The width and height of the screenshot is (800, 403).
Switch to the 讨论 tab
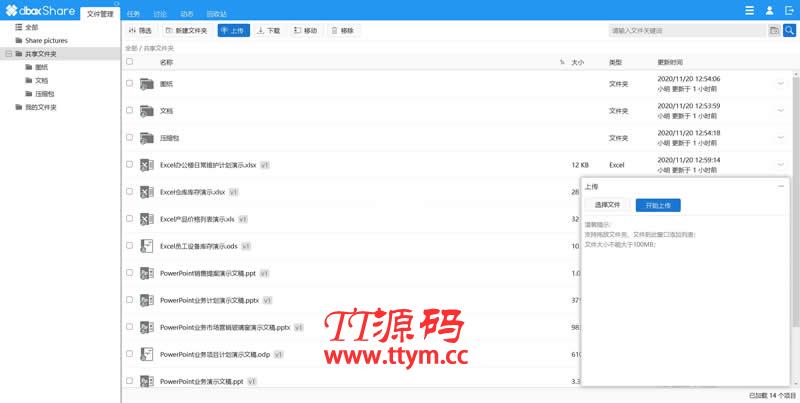pyautogui.click(x=160, y=14)
